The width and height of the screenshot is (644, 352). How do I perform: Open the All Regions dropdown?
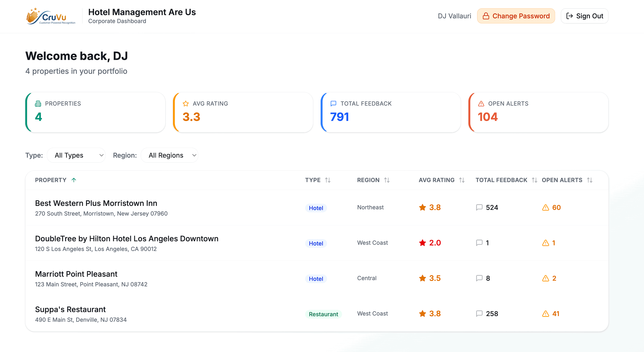click(x=169, y=155)
